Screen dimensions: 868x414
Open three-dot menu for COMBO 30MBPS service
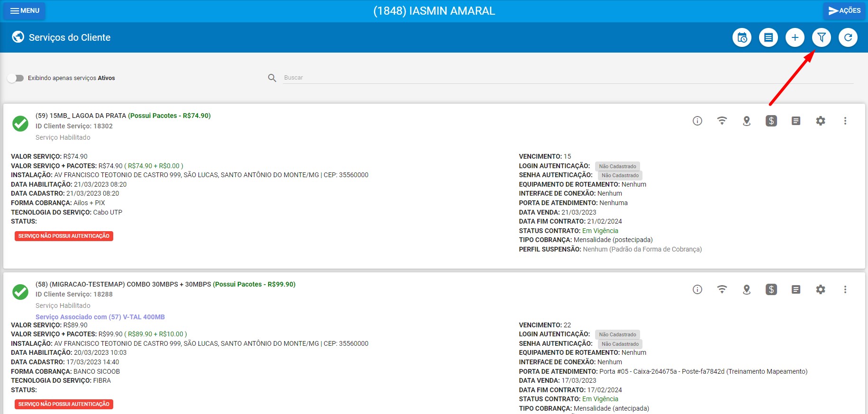click(x=845, y=289)
